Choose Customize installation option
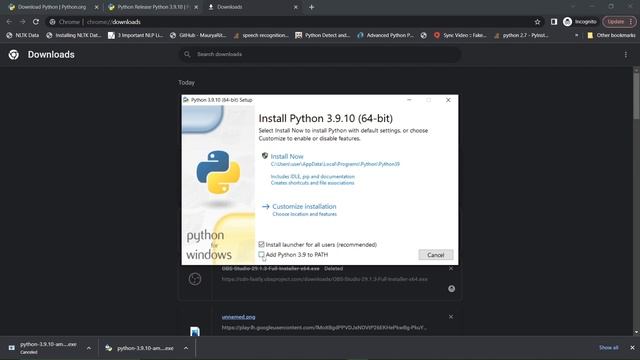The width and height of the screenshot is (640, 360). (x=304, y=207)
